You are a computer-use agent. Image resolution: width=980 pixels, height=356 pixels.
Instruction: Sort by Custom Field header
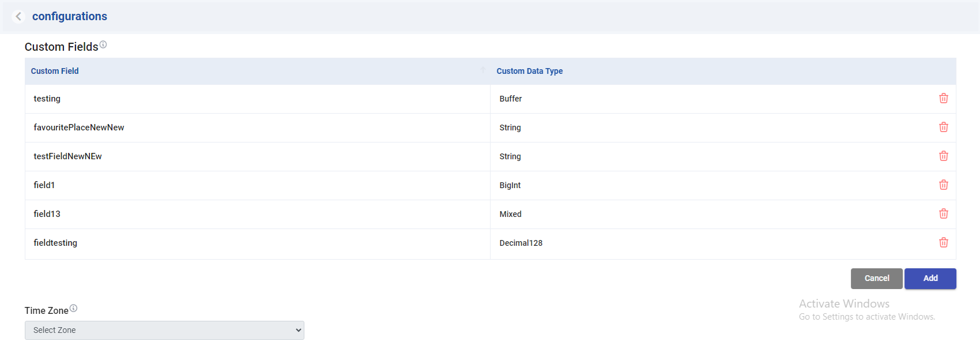point(55,71)
